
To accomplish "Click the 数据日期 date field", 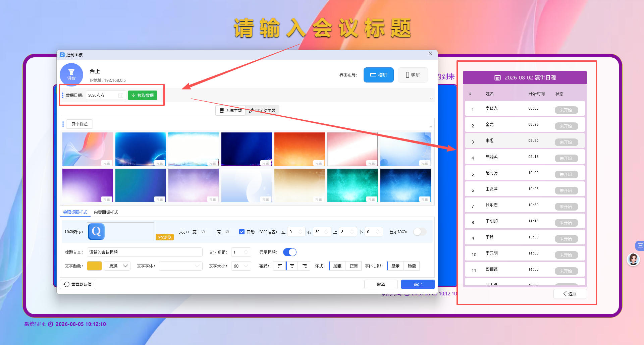I will pyautogui.click(x=106, y=96).
